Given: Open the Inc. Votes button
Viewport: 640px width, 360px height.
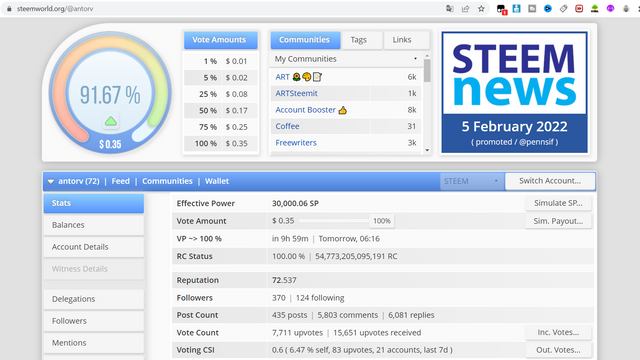Looking at the screenshot, I should coord(558,333).
